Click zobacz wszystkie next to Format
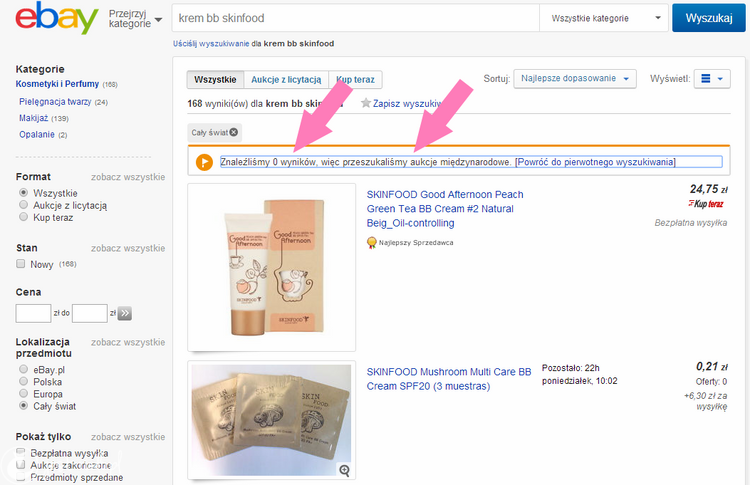The height and width of the screenshot is (485, 750). point(128,177)
